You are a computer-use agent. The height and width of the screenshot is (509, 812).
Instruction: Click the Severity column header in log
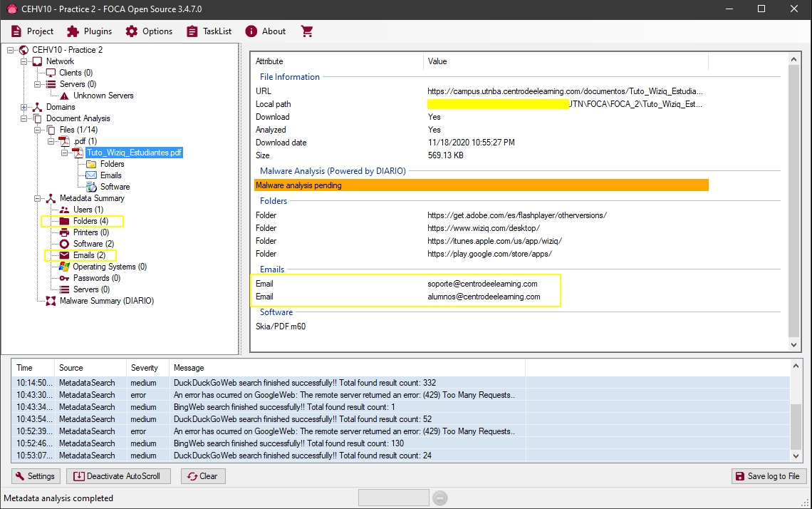[145, 368]
